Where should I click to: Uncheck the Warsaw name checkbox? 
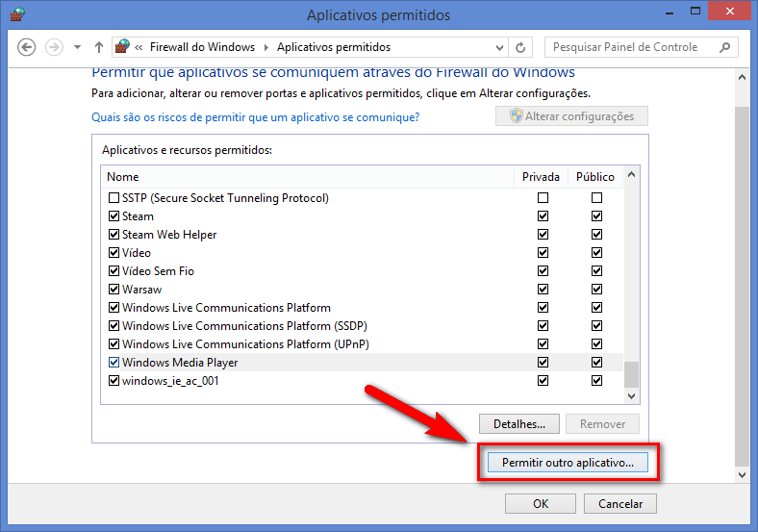[114, 290]
